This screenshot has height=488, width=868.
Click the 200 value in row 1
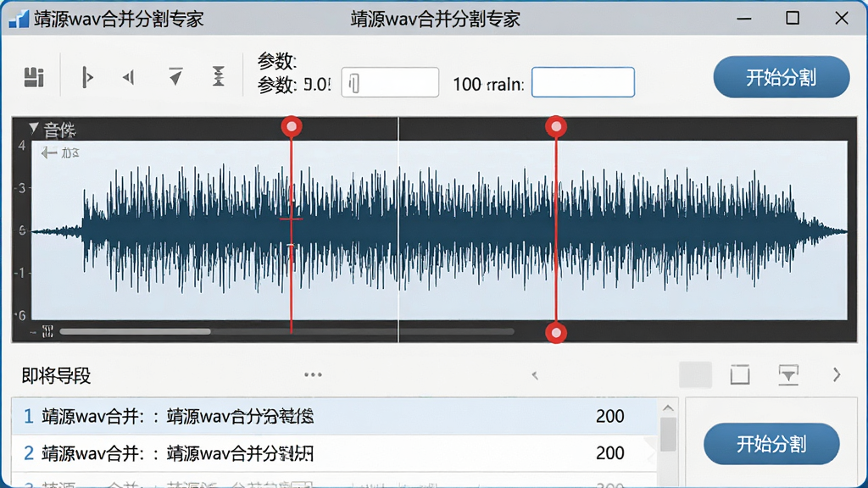[x=610, y=416]
